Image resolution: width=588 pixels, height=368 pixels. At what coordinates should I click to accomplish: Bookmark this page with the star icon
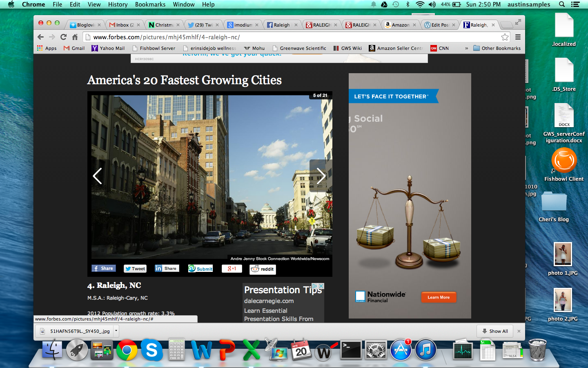(x=505, y=37)
